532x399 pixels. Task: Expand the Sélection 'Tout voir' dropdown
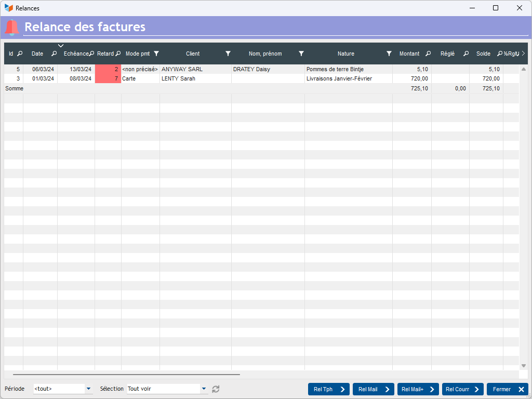tap(204, 389)
